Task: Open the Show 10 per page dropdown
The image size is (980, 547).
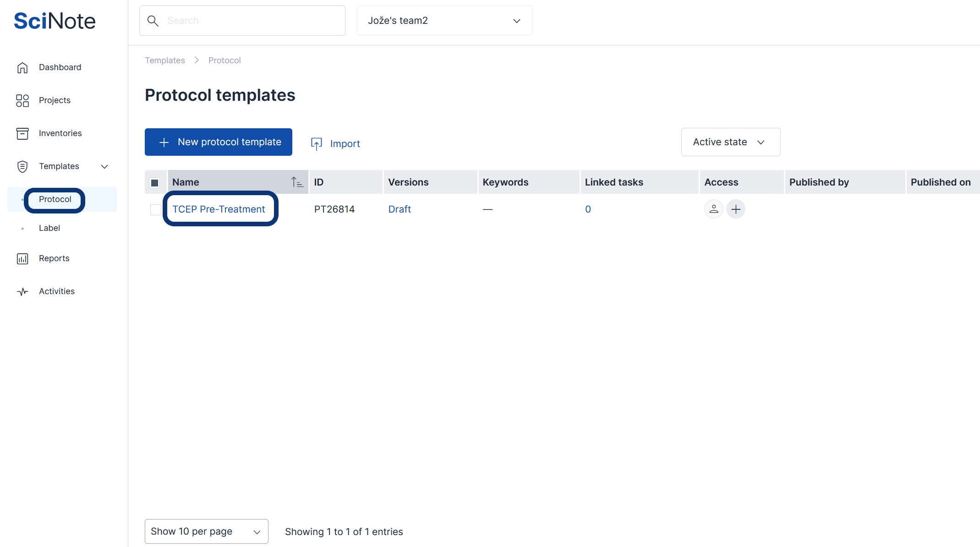Action: point(206,531)
